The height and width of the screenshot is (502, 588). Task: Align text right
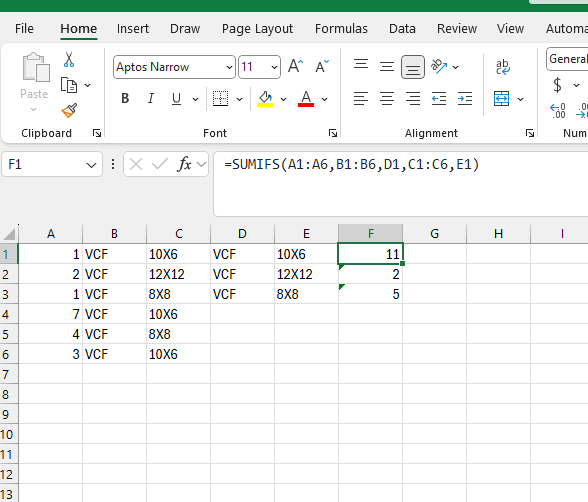pyautogui.click(x=413, y=99)
